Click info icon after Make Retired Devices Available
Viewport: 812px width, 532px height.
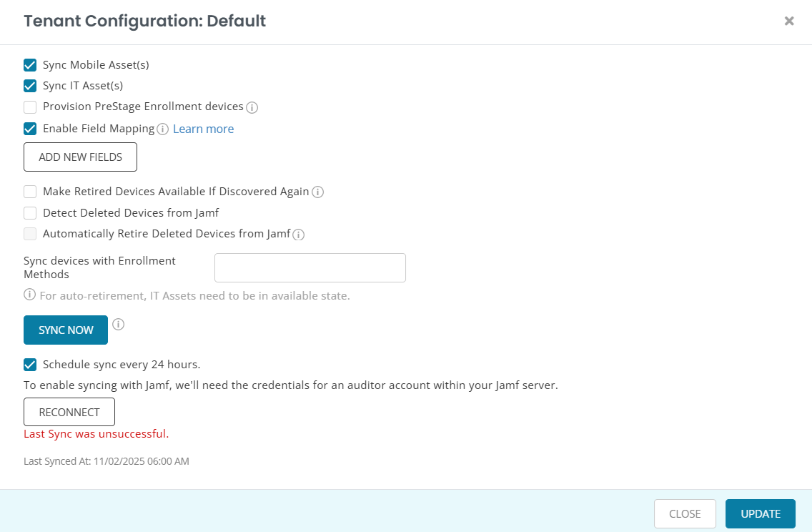[318, 192]
